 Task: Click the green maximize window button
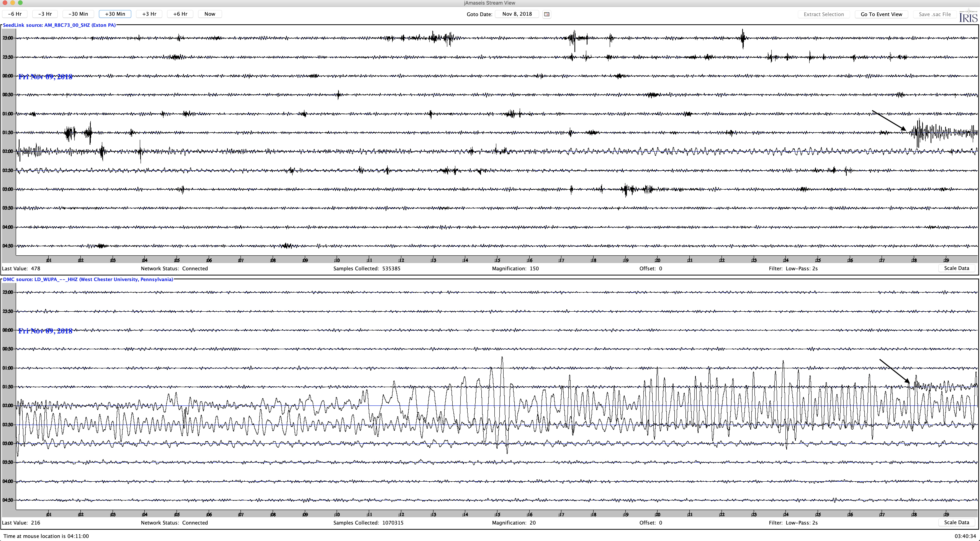click(20, 3)
